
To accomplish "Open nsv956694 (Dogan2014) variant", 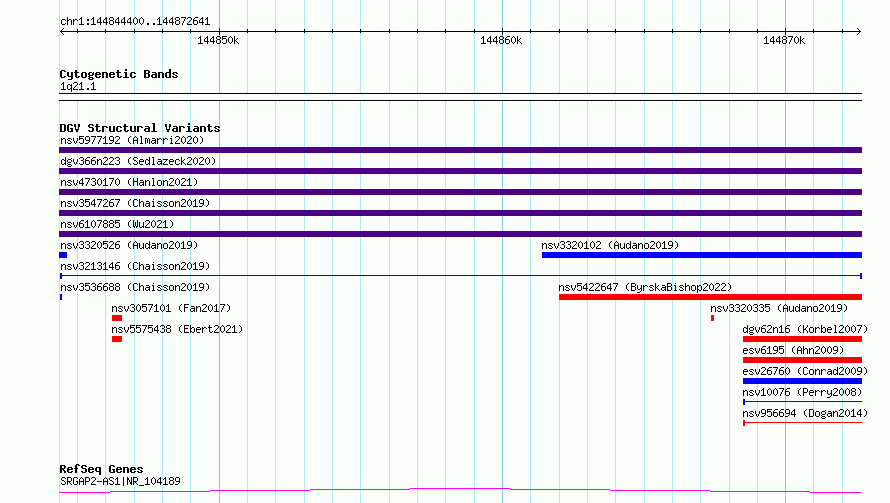I will pos(805,413).
